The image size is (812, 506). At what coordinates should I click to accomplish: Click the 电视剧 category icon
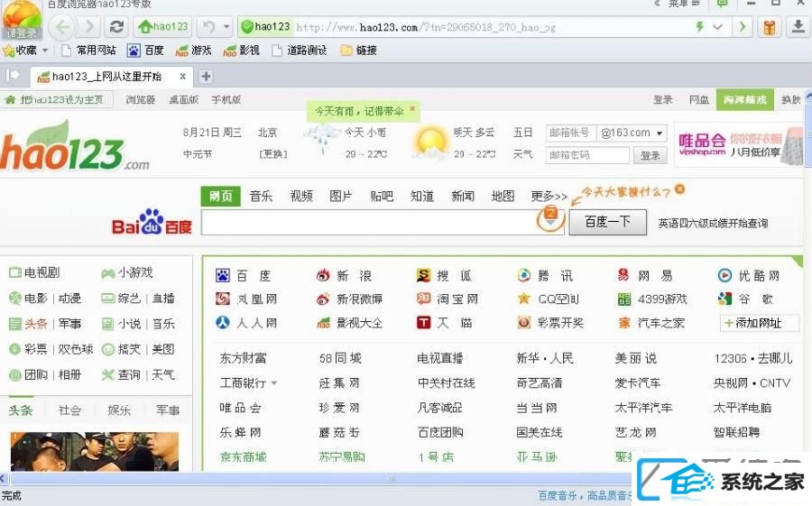click(15, 272)
